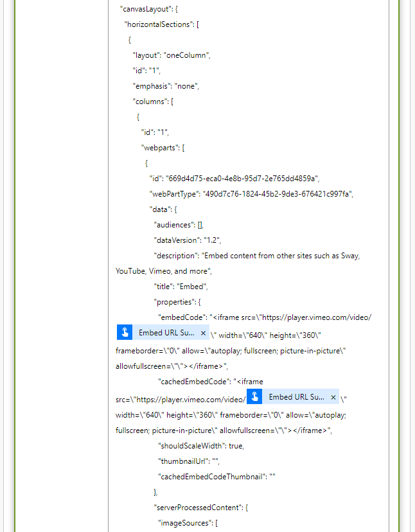Select the Embed URL Su... token label in cachedEmbedCode

point(296,396)
